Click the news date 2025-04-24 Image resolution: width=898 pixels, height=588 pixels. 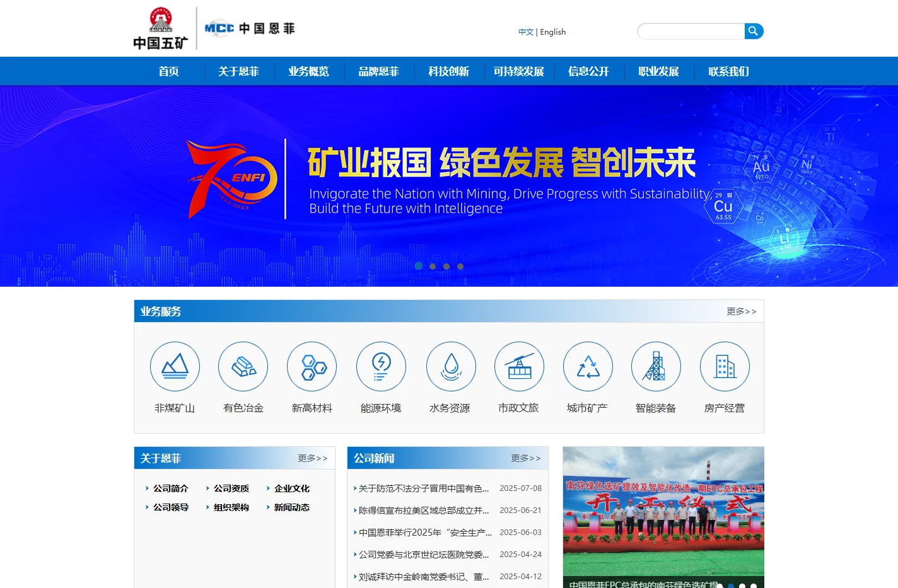click(x=520, y=555)
